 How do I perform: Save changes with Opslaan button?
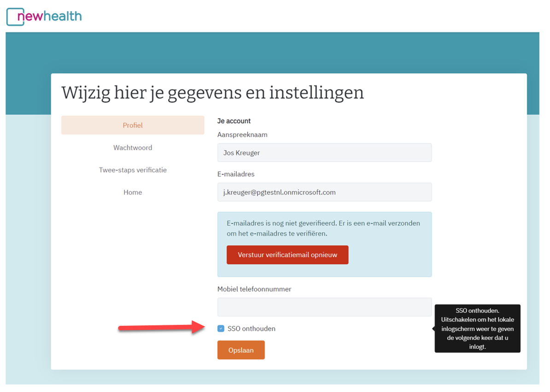click(x=241, y=350)
